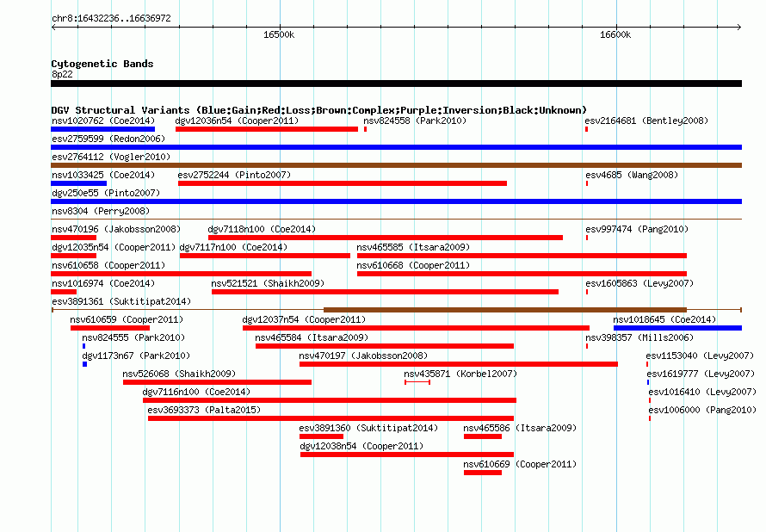Open nsv521521 (Shaikh2009) label

pos(268,283)
